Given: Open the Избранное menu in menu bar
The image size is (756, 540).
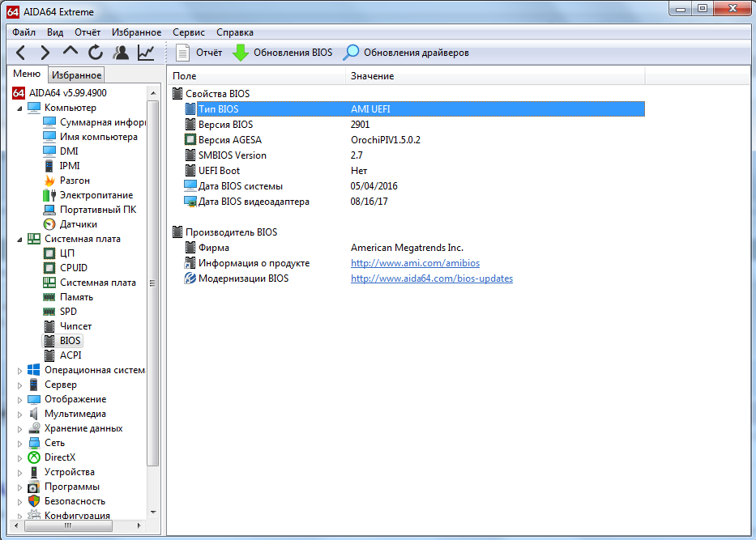Looking at the screenshot, I should point(136,32).
